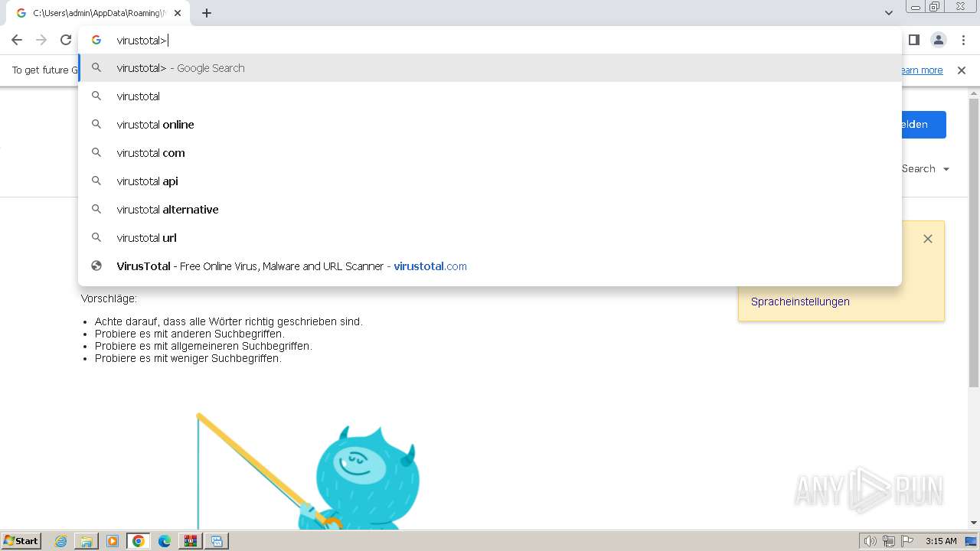Launch Internet Explorer from the taskbar

tap(61, 541)
